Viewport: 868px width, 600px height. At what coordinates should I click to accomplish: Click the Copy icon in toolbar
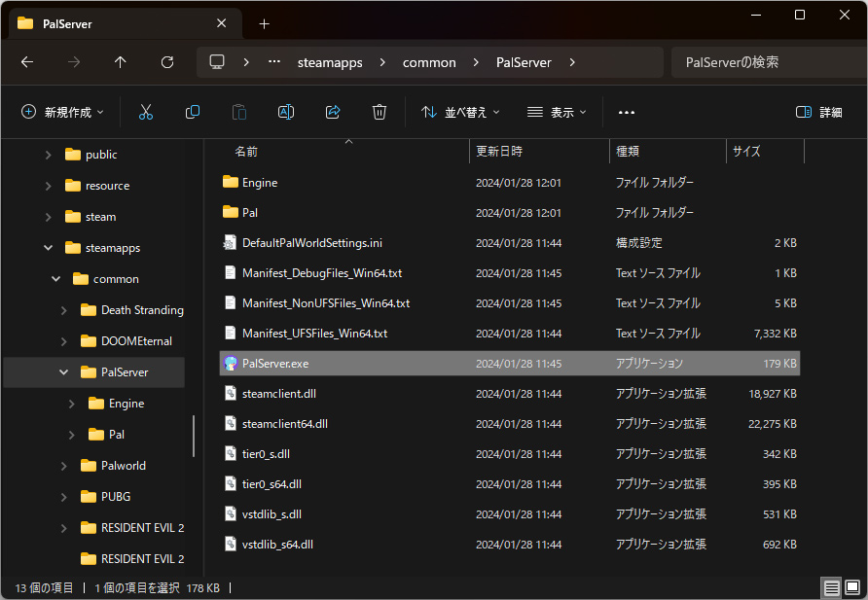[x=193, y=112]
